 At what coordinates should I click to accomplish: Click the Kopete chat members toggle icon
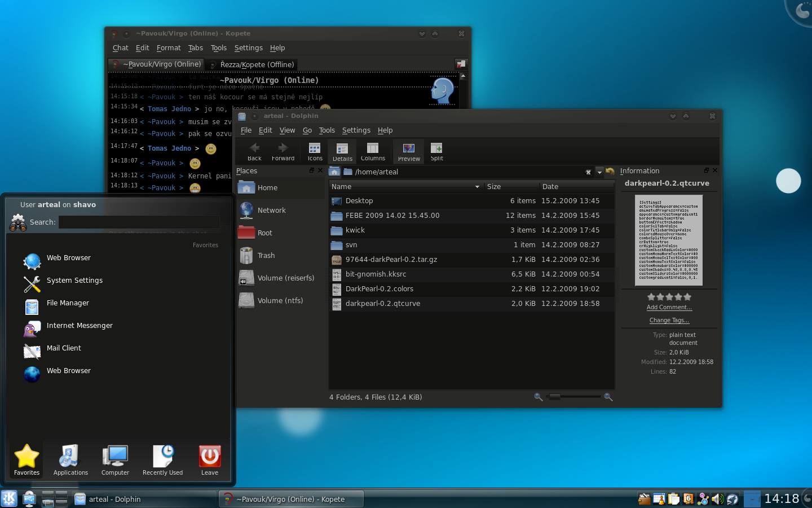tap(461, 64)
